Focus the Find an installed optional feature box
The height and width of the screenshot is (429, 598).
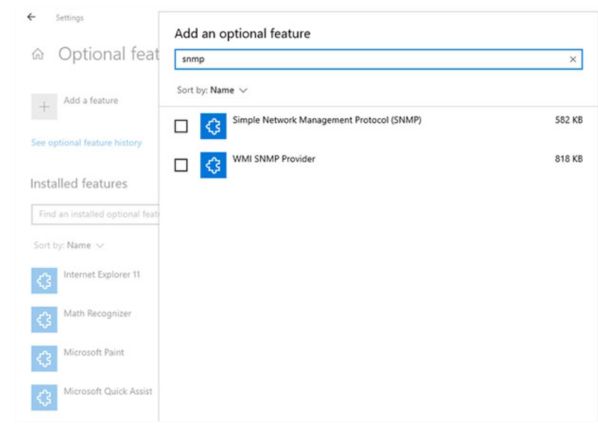95,214
